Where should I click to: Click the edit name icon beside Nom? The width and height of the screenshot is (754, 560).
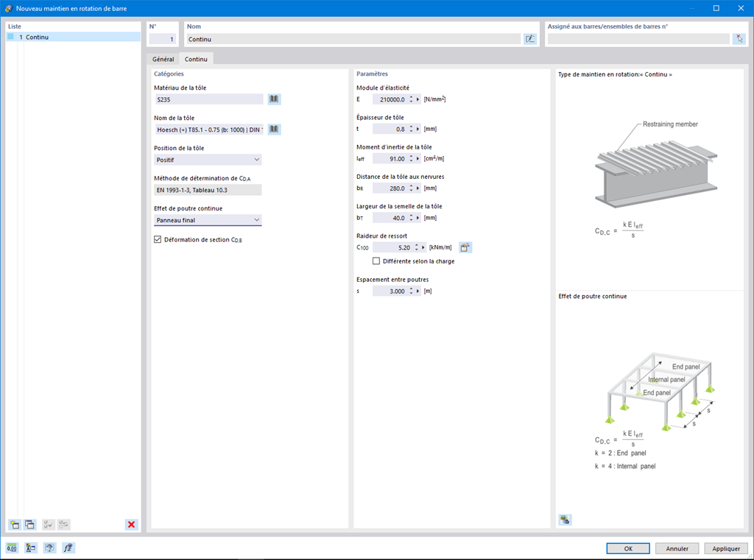(x=530, y=39)
